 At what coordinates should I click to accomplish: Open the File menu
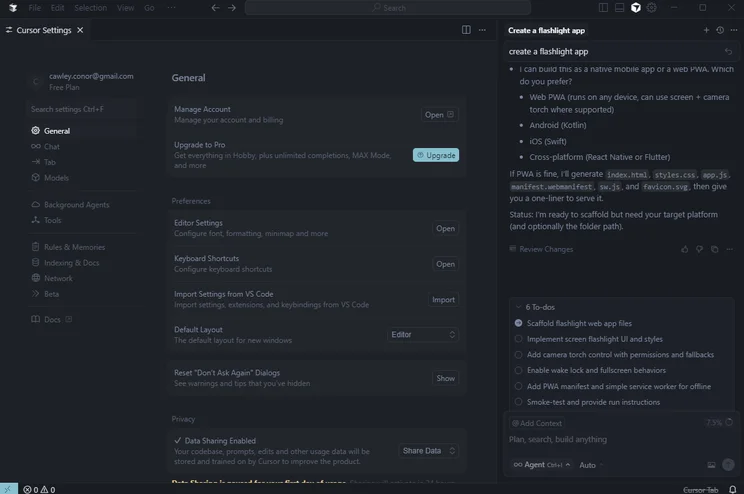point(34,8)
